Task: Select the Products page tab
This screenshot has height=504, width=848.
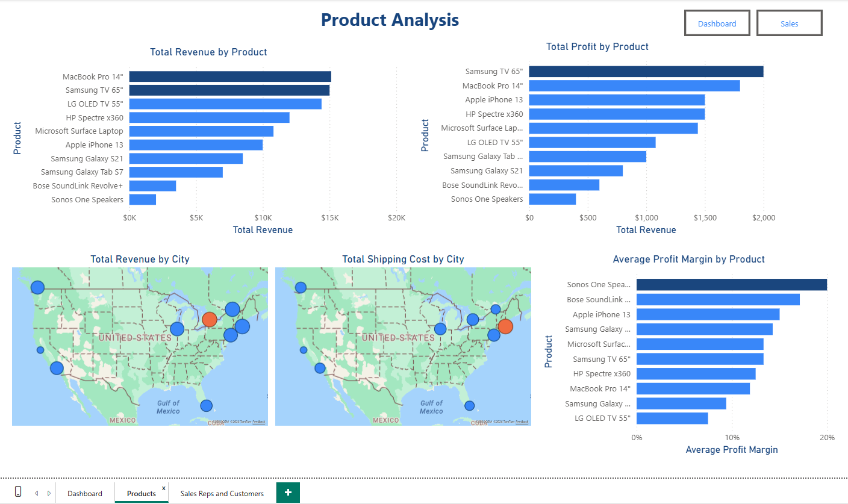Action: [x=142, y=493]
